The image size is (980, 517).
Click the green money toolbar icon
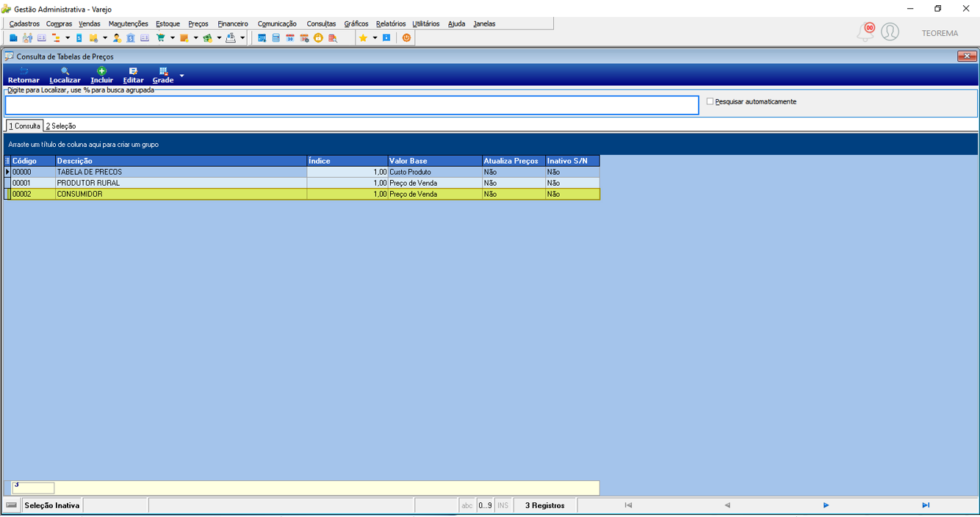tap(207, 37)
